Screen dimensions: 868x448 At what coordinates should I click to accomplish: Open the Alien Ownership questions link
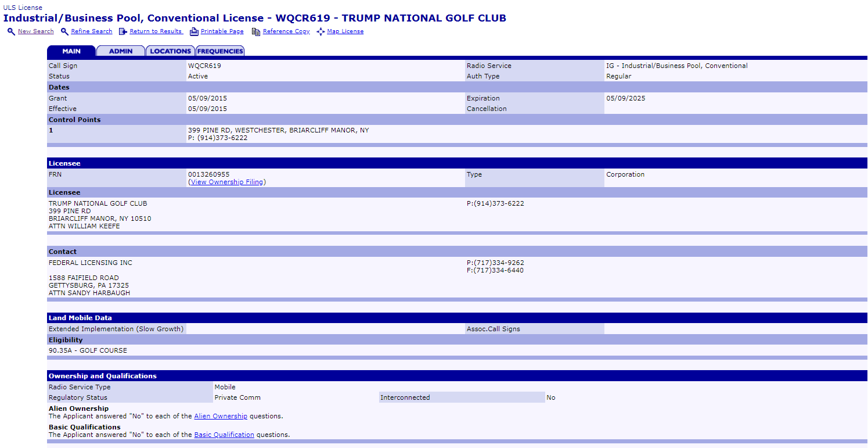tap(221, 416)
